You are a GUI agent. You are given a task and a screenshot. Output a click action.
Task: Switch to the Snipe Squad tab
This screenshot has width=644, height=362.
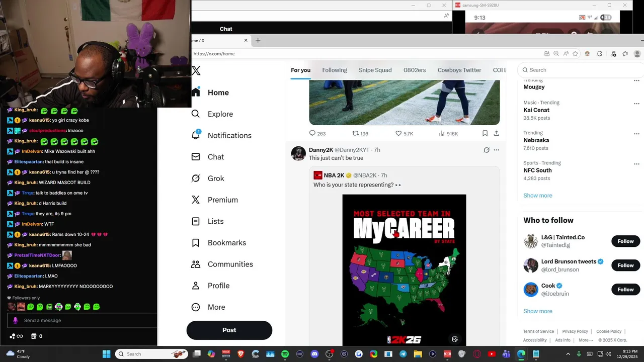point(375,70)
